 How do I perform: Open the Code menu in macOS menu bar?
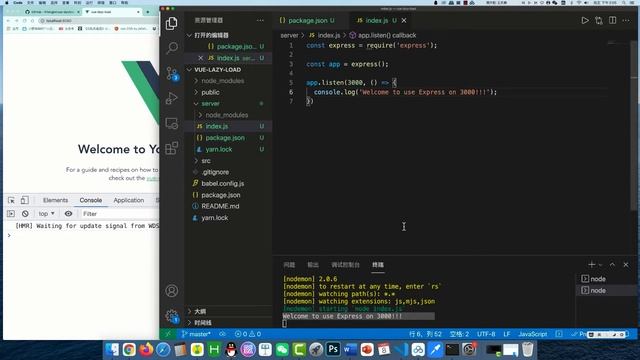tap(18, 2)
